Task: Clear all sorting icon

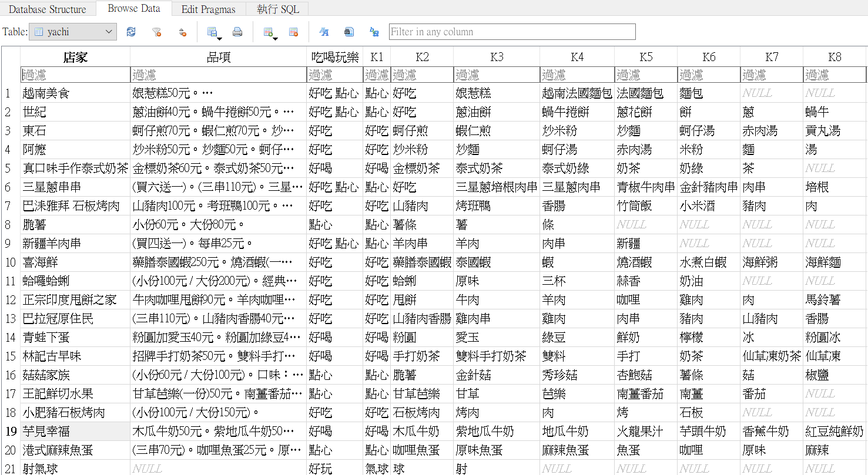Action: point(182,32)
